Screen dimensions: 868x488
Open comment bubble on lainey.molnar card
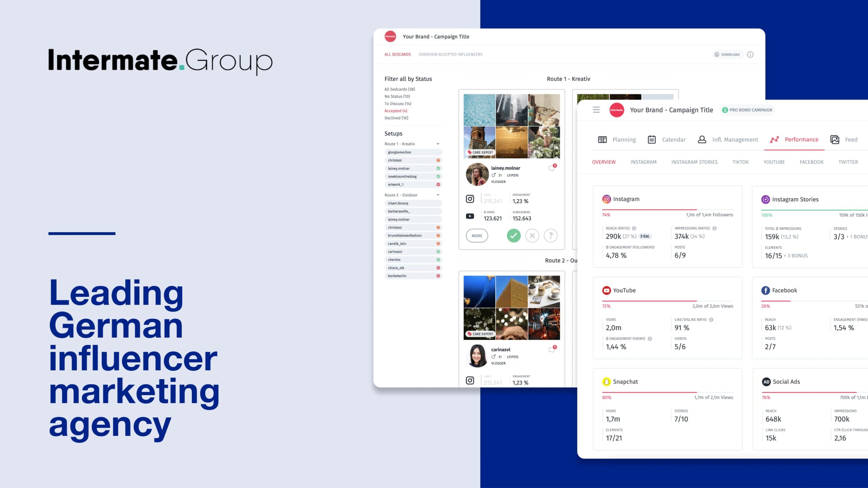tap(552, 168)
